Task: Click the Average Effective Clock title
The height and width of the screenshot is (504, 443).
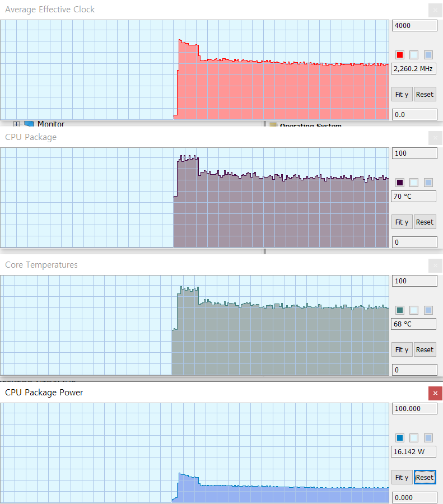Action: tap(50, 10)
